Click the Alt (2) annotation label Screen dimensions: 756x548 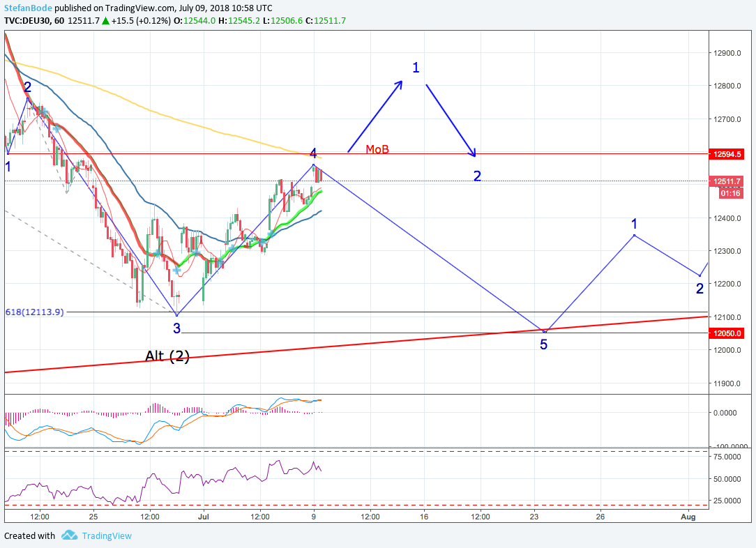point(167,356)
